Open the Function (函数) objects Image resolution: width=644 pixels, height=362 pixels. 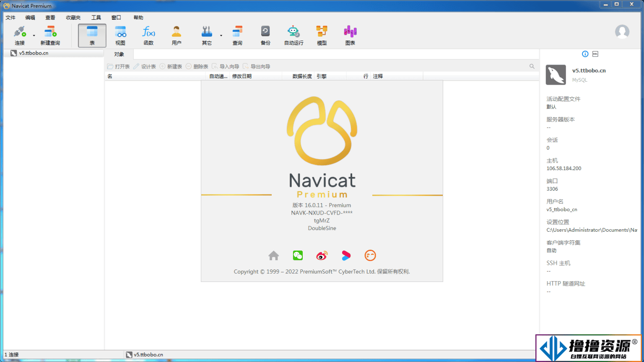[x=148, y=35]
